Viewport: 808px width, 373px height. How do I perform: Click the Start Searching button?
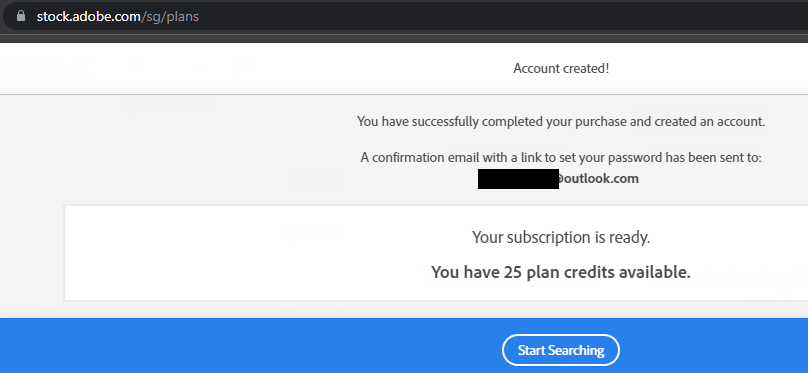[561, 350]
